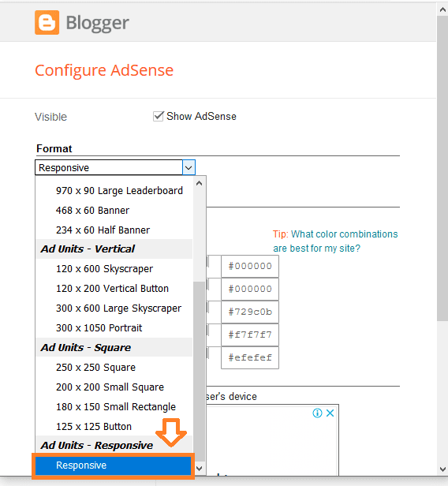Screen dimensions: 448x486
Task: Click the Ad Units - Square group header
Action: point(114,347)
